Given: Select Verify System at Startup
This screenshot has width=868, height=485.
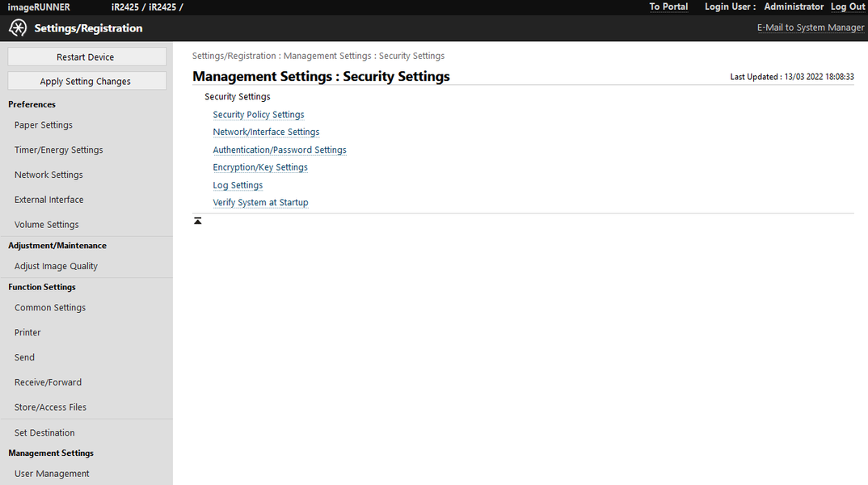Looking at the screenshot, I should pos(260,203).
